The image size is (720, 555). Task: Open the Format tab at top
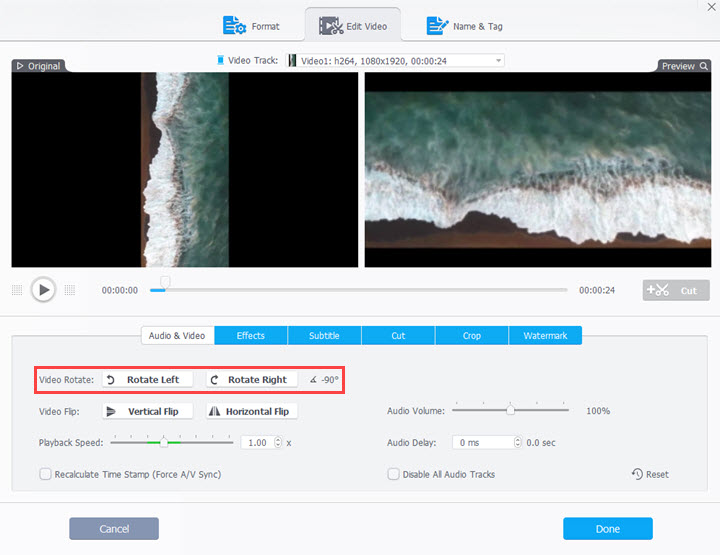(x=252, y=26)
